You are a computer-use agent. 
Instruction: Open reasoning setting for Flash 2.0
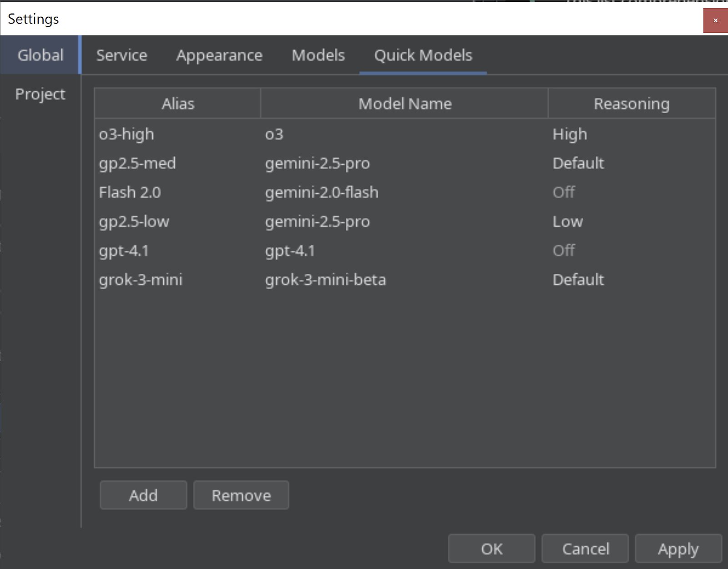pos(632,192)
